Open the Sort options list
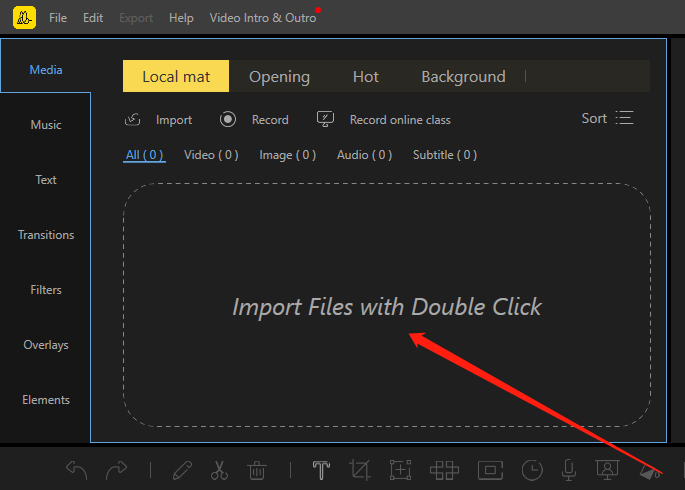Image resolution: width=685 pixels, height=490 pixels. click(x=608, y=118)
